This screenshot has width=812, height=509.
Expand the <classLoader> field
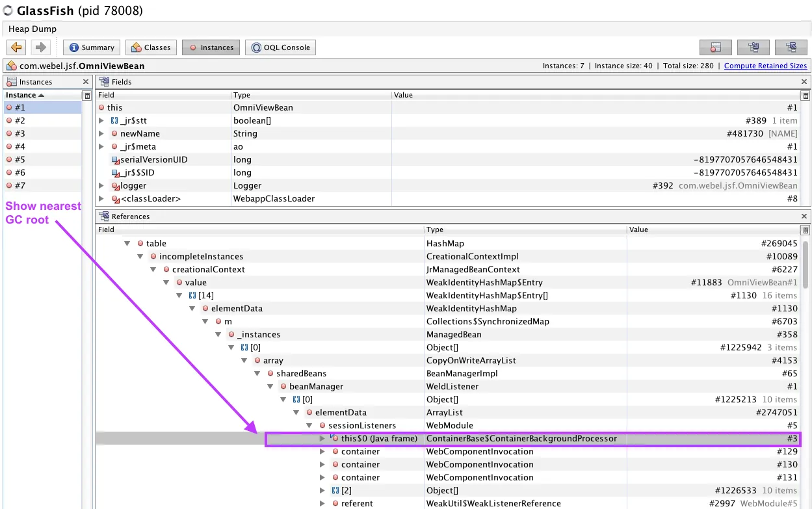coord(101,198)
